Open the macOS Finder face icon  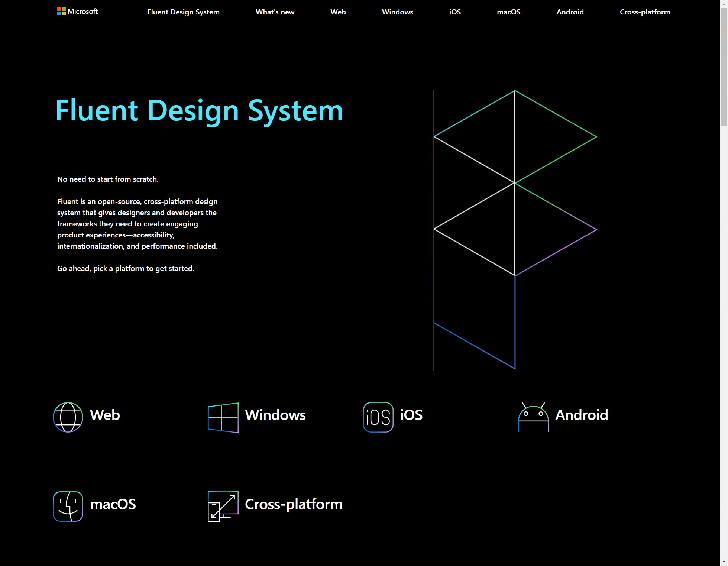68,506
